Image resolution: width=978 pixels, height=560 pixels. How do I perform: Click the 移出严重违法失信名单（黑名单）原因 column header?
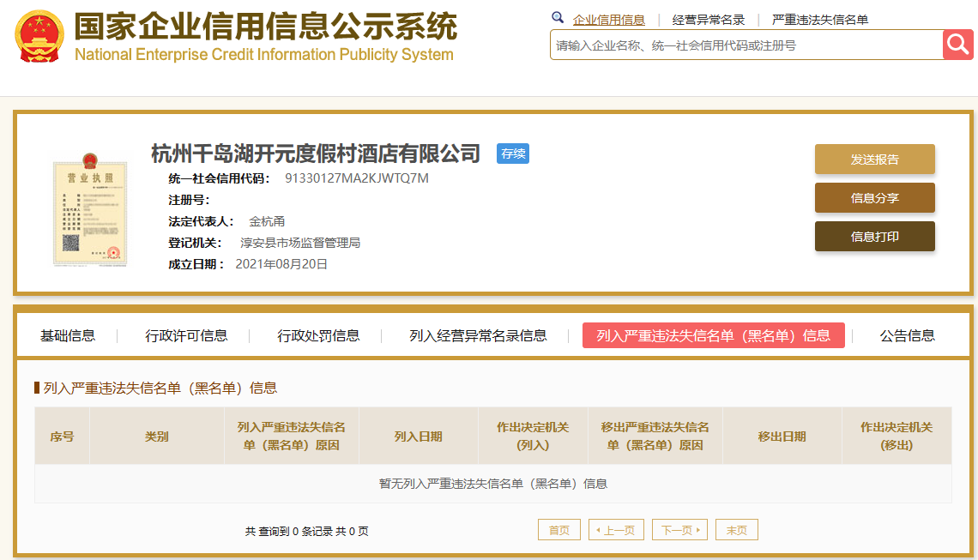click(655, 437)
